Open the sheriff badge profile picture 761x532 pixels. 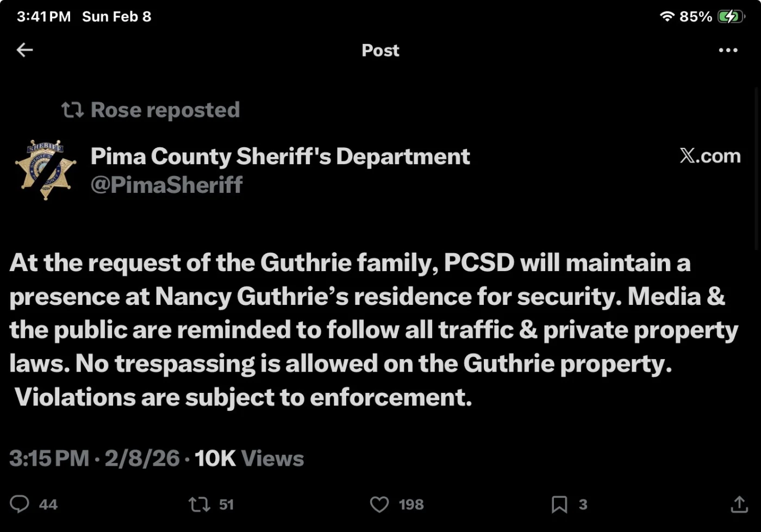(x=46, y=170)
